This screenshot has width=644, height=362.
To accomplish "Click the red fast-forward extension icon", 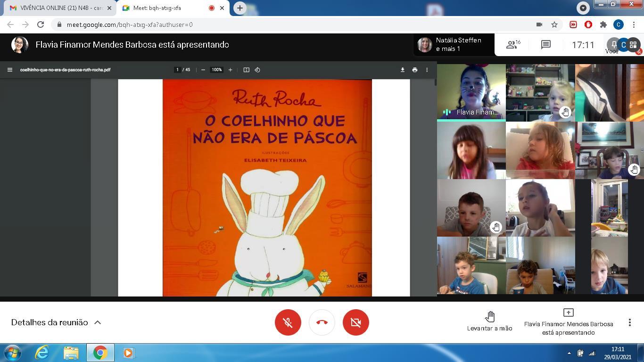I will (573, 25).
